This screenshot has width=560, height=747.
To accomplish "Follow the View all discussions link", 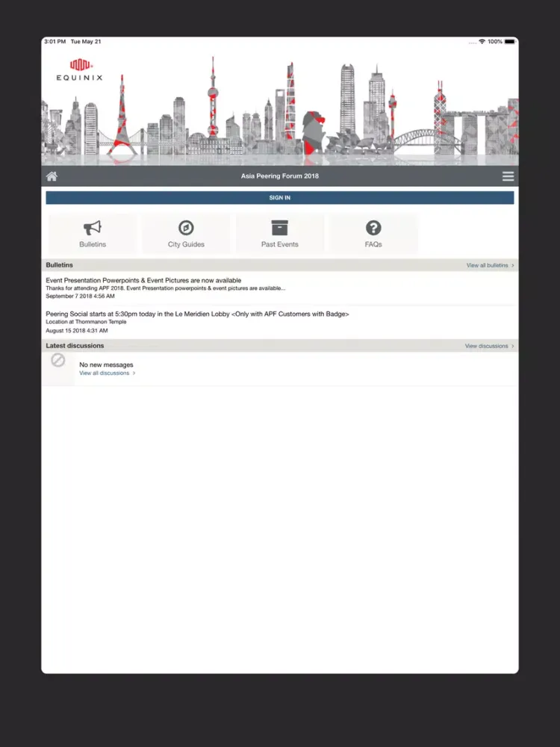I will 107,373.
